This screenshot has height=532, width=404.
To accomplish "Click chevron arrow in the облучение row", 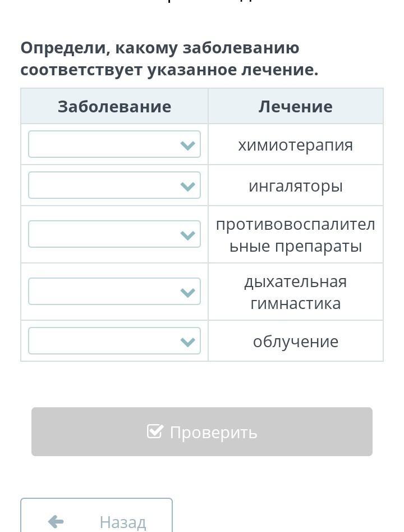I will click(187, 342).
